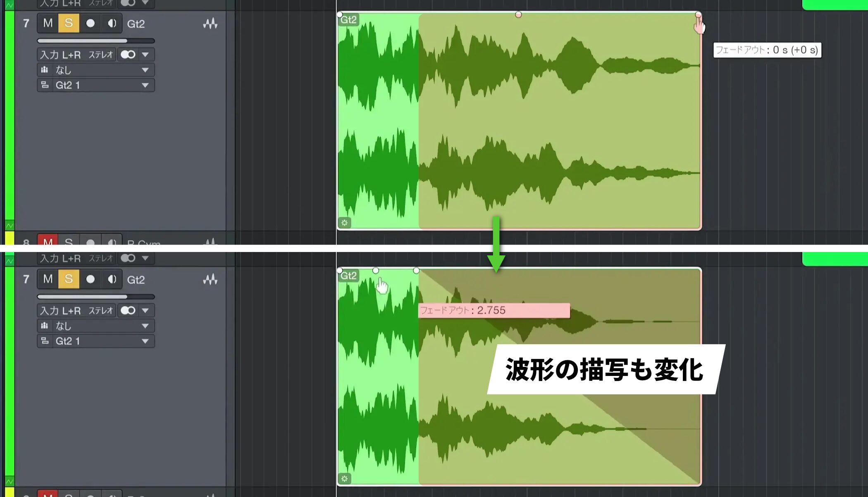Open the なし effect dropdown in upper track

(96, 70)
